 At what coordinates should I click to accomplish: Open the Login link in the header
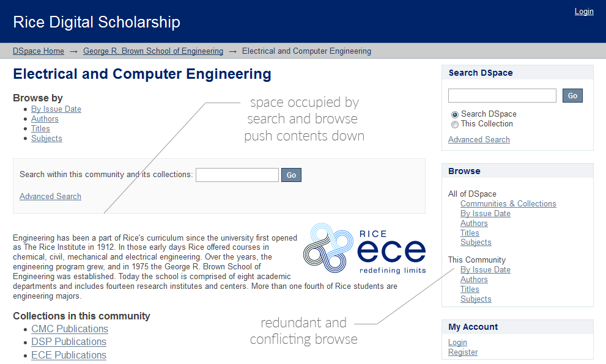tap(584, 11)
